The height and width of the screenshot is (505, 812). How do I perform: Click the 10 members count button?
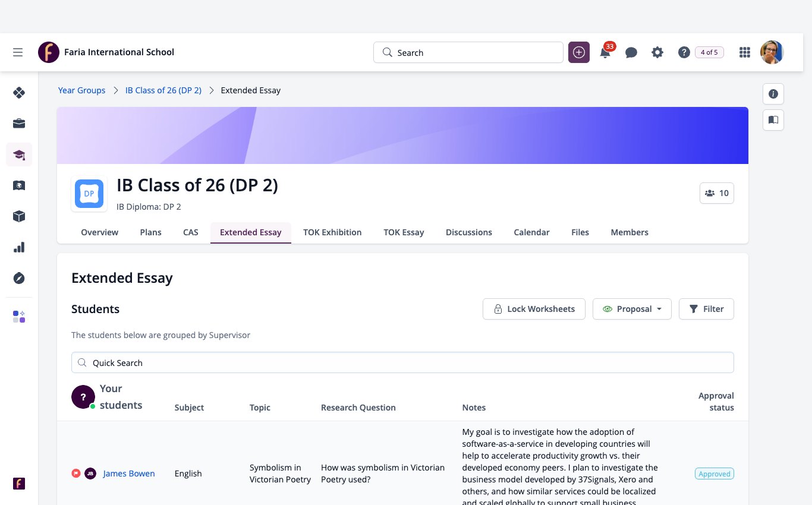point(717,193)
